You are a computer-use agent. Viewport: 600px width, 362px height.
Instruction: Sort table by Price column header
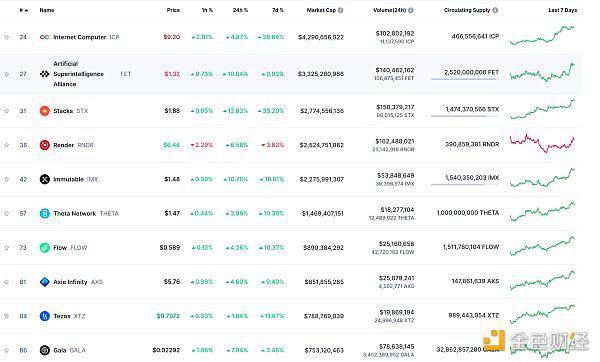click(x=173, y=10)
